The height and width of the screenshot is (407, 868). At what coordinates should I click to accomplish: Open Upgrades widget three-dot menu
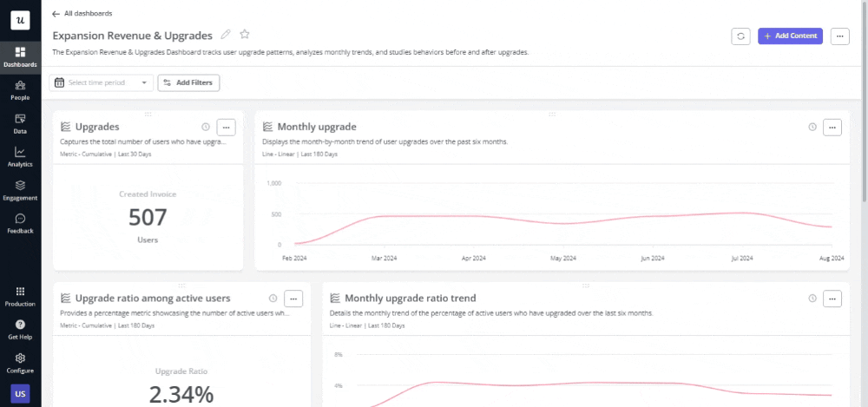[x=226, y=127]
